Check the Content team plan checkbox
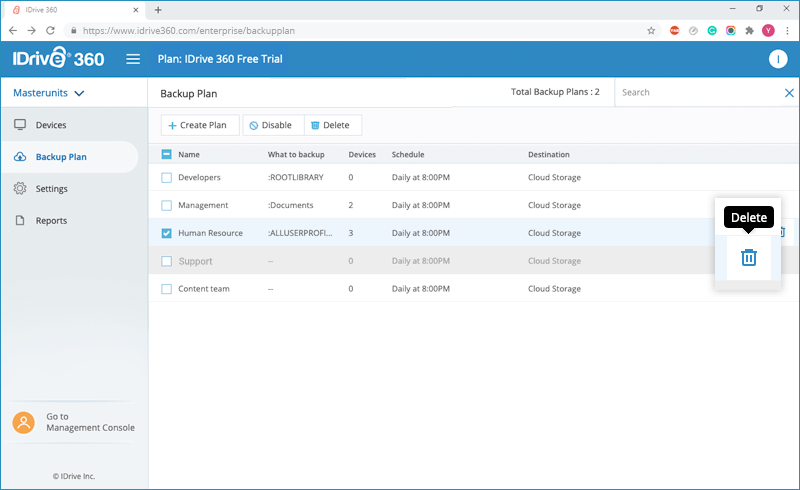The image size is (800, 490). [166, 289]
